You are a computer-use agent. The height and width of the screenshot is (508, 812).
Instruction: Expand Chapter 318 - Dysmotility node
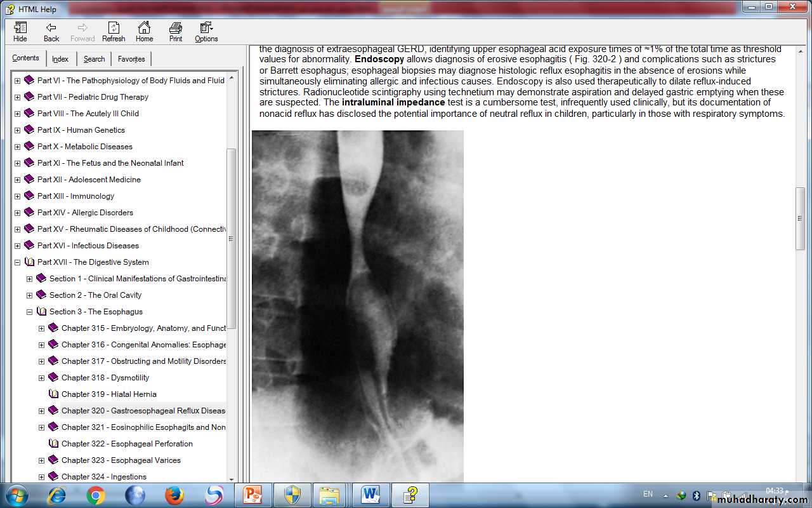42,378
